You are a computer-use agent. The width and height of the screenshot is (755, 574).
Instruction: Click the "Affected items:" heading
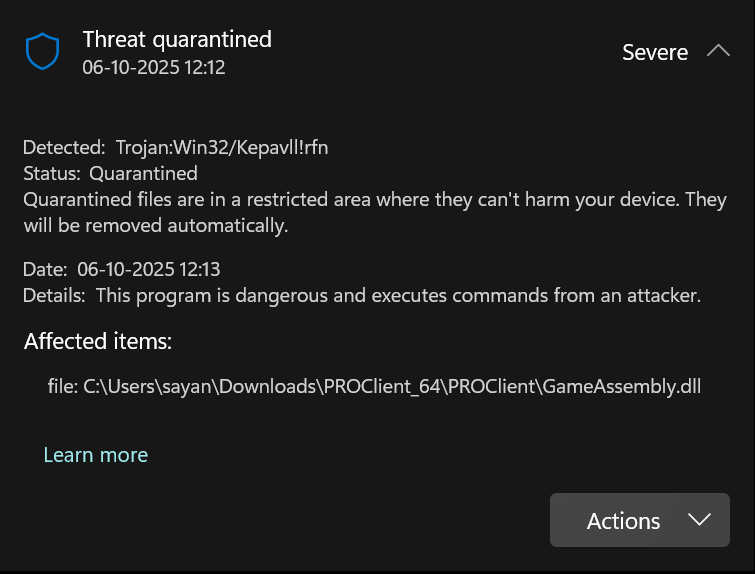(98, 341)
